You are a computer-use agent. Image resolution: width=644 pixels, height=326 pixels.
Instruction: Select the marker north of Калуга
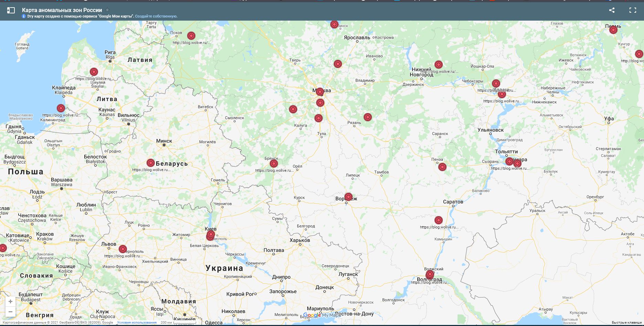tap(319, 118)
